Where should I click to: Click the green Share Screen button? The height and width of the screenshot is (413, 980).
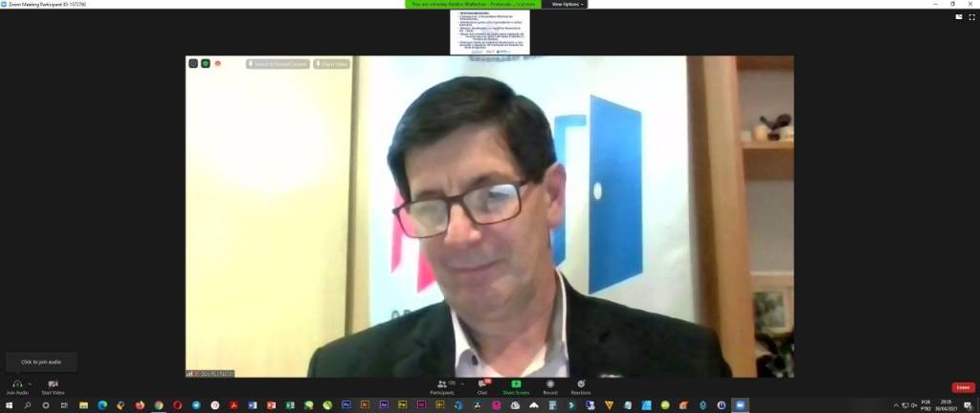[x=516, y=383]
